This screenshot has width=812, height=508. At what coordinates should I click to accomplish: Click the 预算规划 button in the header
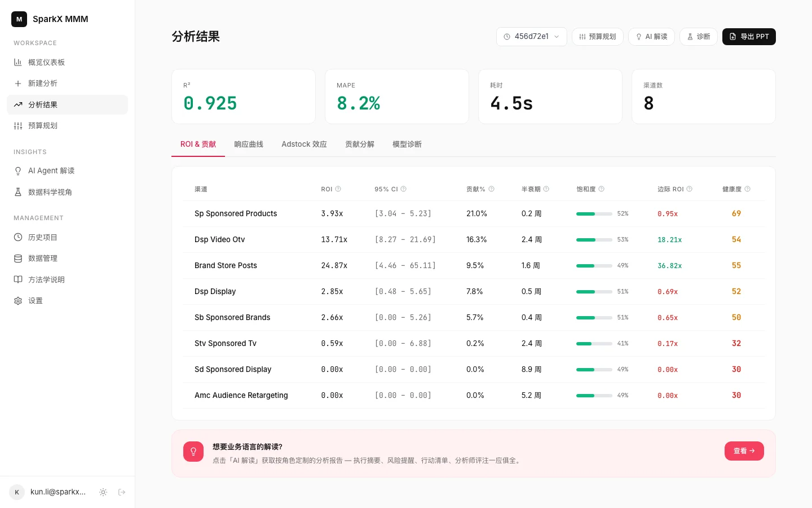598,37
